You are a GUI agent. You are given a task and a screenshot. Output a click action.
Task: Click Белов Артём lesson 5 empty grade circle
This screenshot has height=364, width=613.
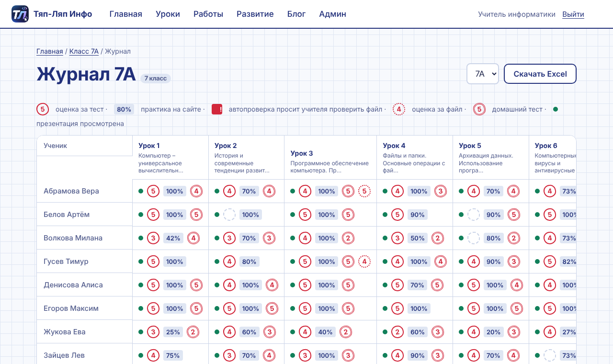click(474, 215)
